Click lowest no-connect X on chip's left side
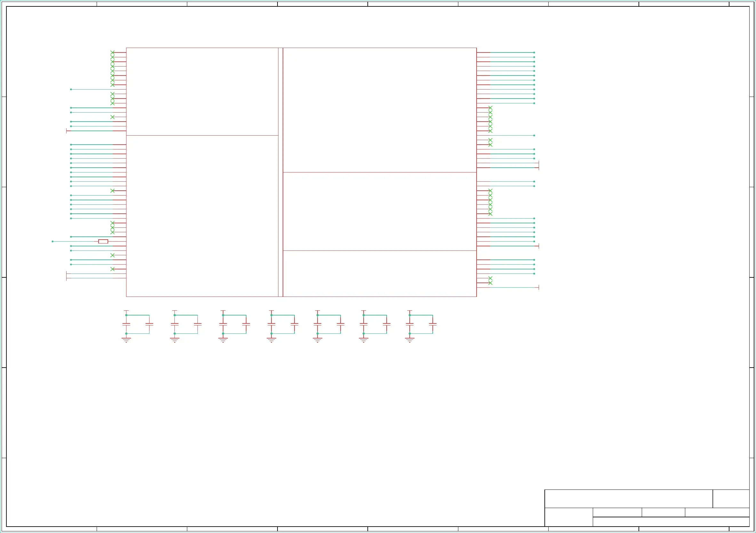Viewport: 756px width, 533px height. (112, 269)
